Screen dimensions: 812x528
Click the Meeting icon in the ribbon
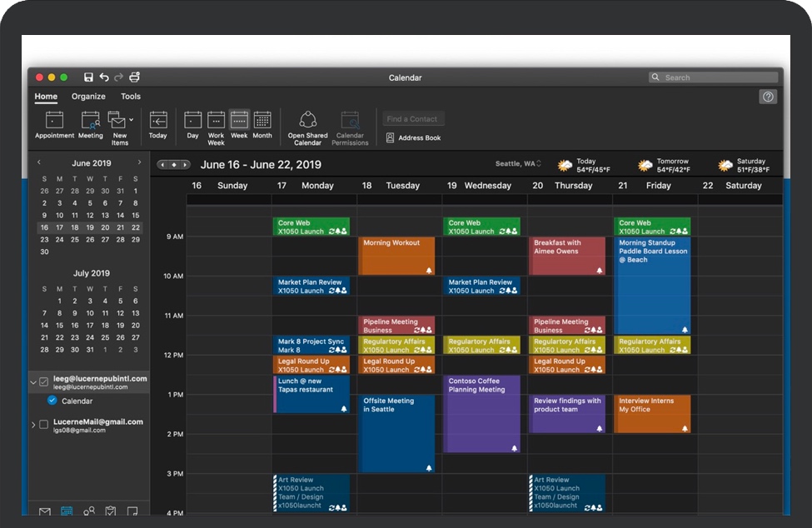90,122
